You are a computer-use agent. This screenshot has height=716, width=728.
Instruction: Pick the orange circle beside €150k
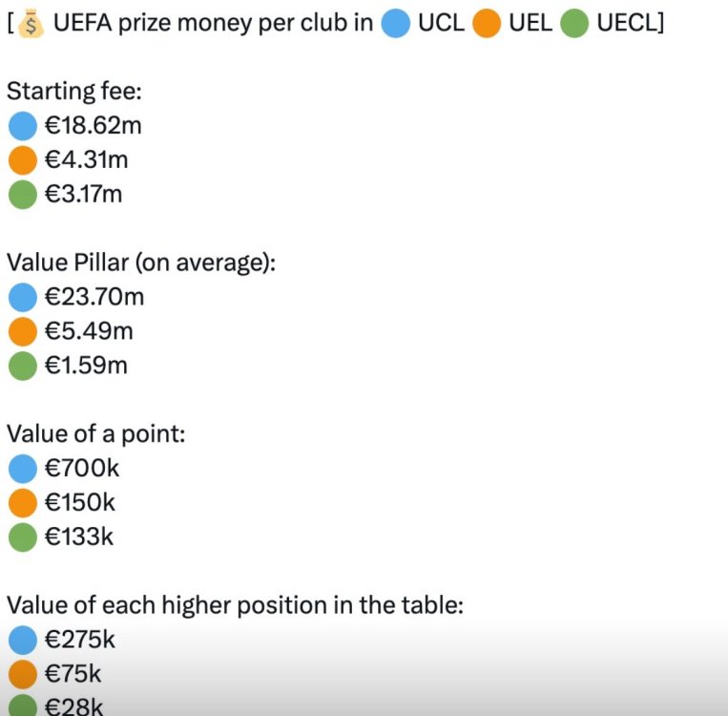22,503
